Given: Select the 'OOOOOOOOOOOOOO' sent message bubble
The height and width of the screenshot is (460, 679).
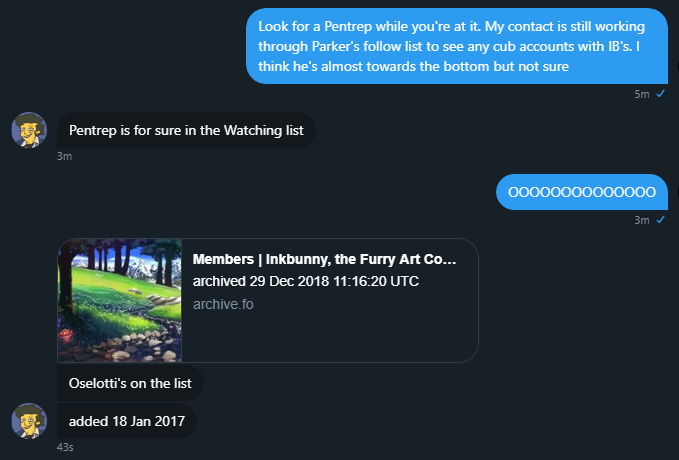Looking at the screenshot, I should (582, 192).
